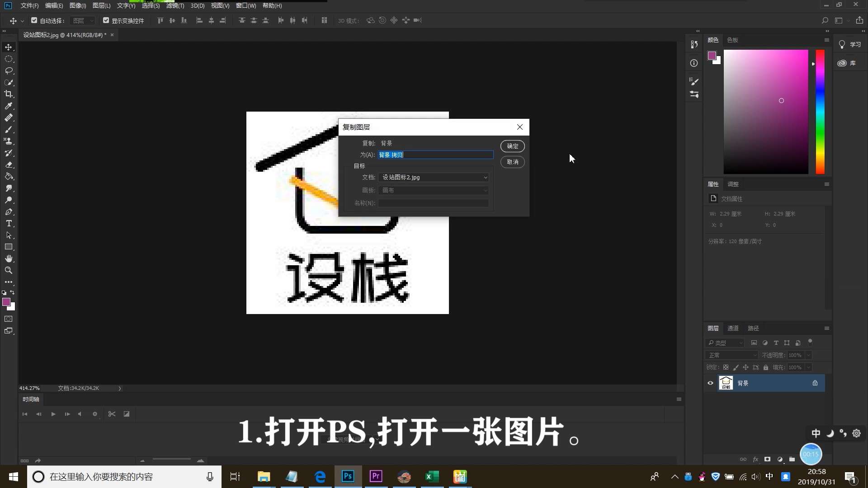
Task: Select the Dodge tool
Action: pos(9,200)
